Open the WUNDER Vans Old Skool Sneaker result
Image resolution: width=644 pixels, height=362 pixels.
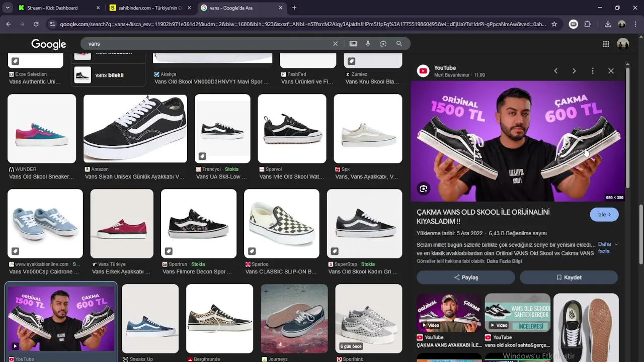(42, 128)
